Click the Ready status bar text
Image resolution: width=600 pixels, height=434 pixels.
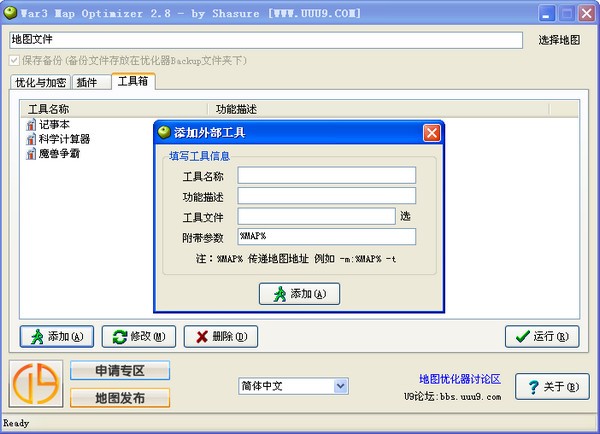pos(16,423)
